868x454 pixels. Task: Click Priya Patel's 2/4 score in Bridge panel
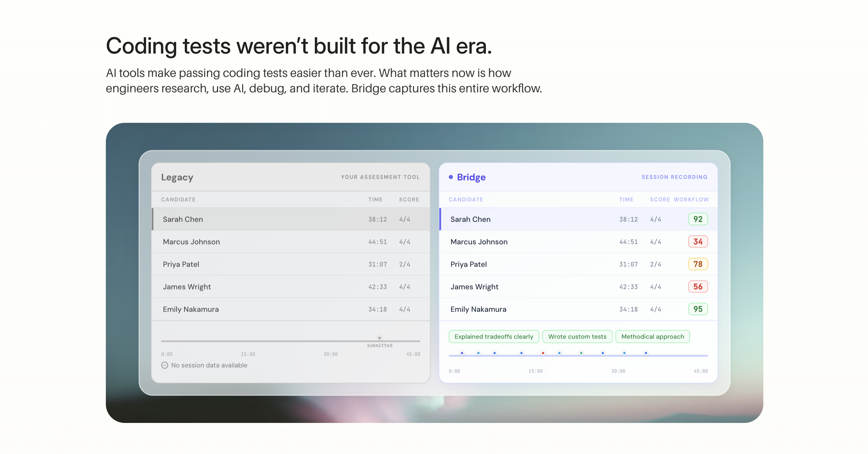(655, 265)
